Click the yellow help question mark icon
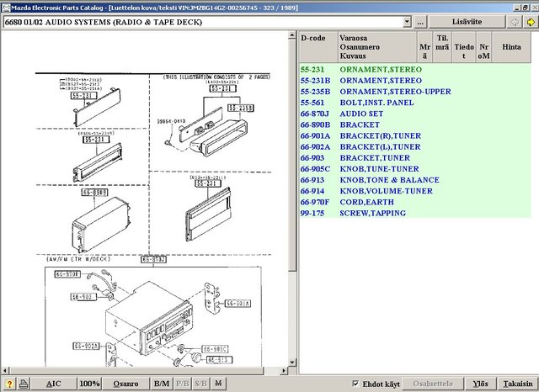Screen dimensions: 539x392 coord(9,384)
